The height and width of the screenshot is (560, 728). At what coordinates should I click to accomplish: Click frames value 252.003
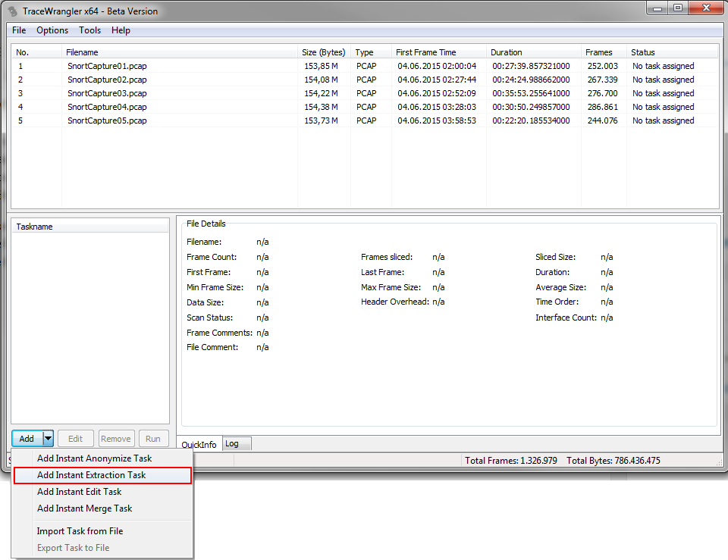coord(603,66)
